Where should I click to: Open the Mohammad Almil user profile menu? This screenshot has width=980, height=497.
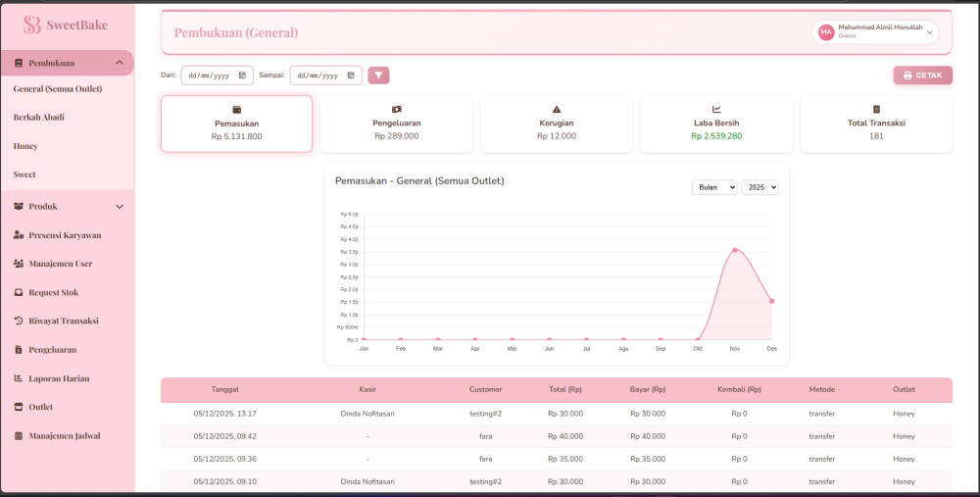[875, 32]
